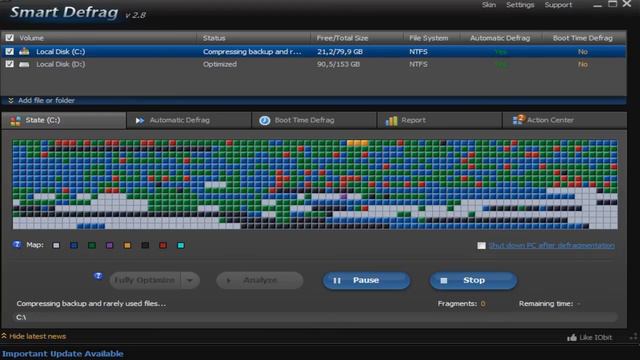Click the Boot Time Defrag clock icon

point(264,120)
